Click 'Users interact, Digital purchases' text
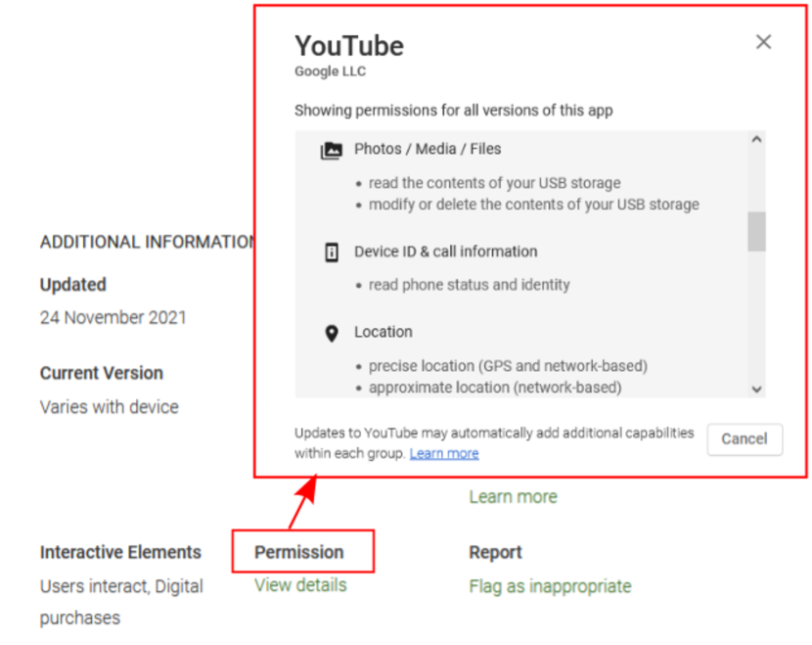812x645 pixels. pyautogui.click(x=121, y=602)
